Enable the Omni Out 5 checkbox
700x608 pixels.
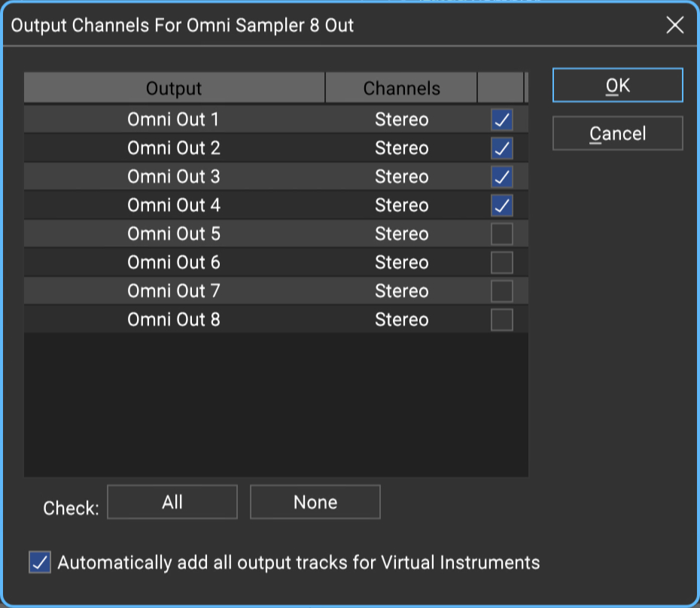[x=502, y=234]
